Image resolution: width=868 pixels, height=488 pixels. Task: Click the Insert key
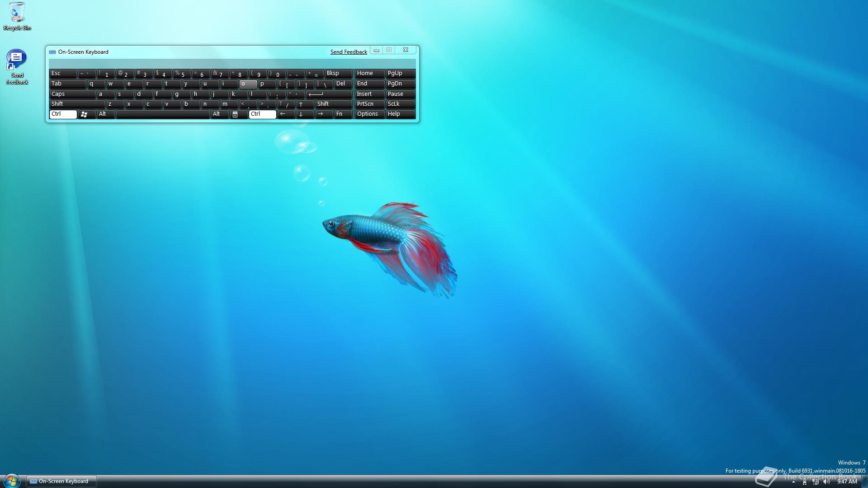pos(369,94)
